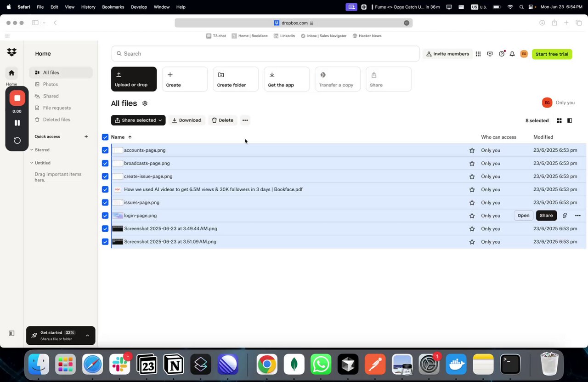Click the Create button

click(x=185, y=79)
